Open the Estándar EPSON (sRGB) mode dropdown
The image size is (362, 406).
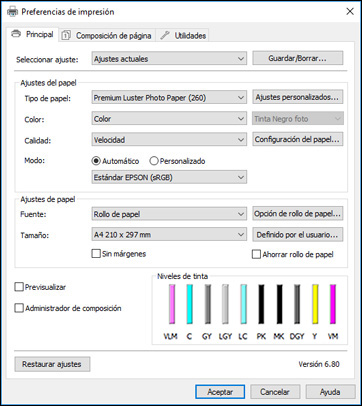169,177
